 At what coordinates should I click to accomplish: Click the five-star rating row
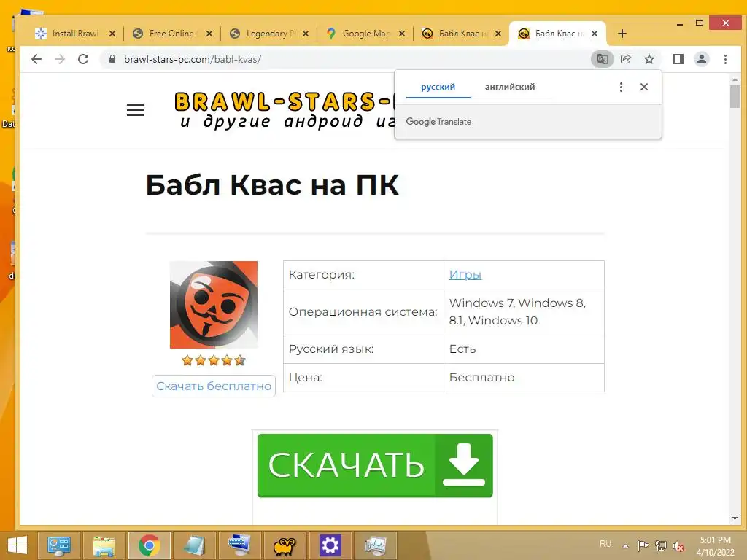[x=214, y=360]
